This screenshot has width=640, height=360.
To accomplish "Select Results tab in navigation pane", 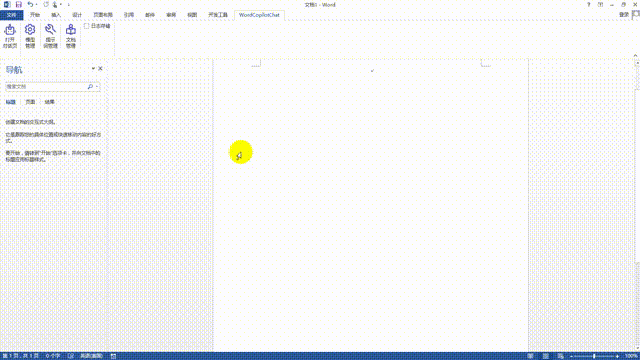I will pos(49,102).
